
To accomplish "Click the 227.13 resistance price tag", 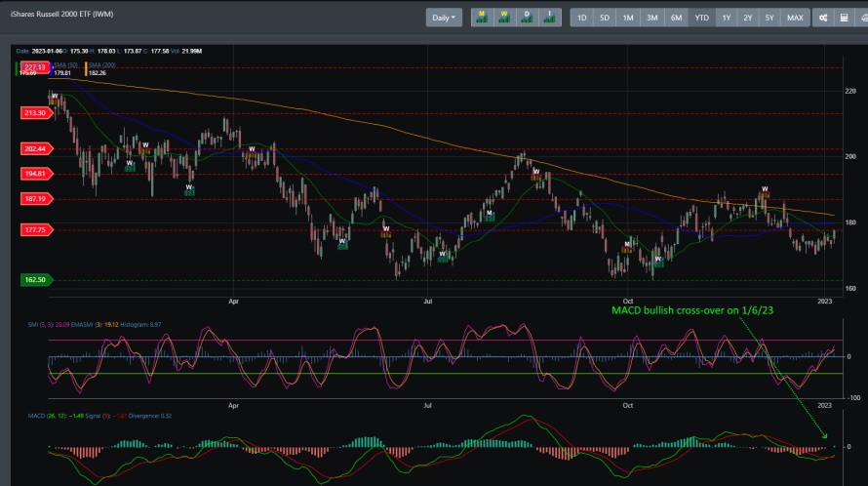I will (36, 67).
